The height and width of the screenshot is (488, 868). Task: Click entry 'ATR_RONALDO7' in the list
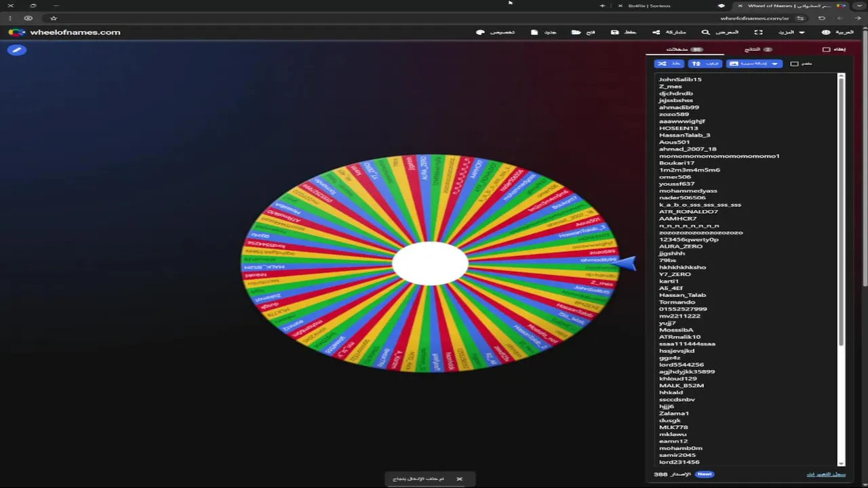[x=688, y=211]
